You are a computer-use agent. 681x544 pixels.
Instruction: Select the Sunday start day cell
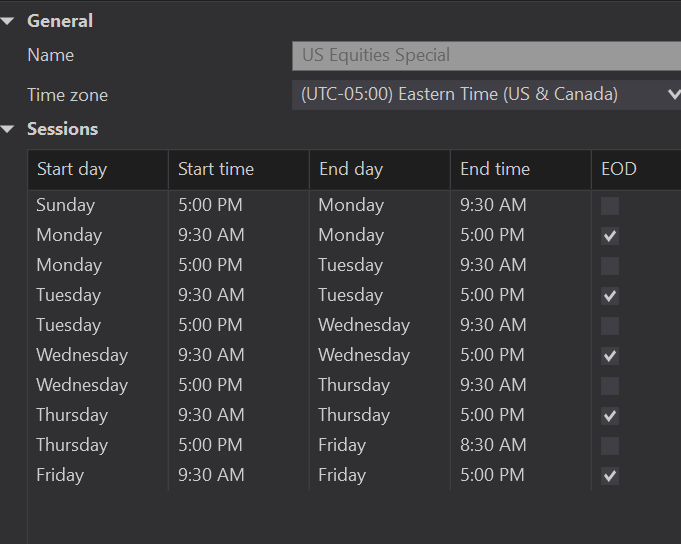click(66, 205)
